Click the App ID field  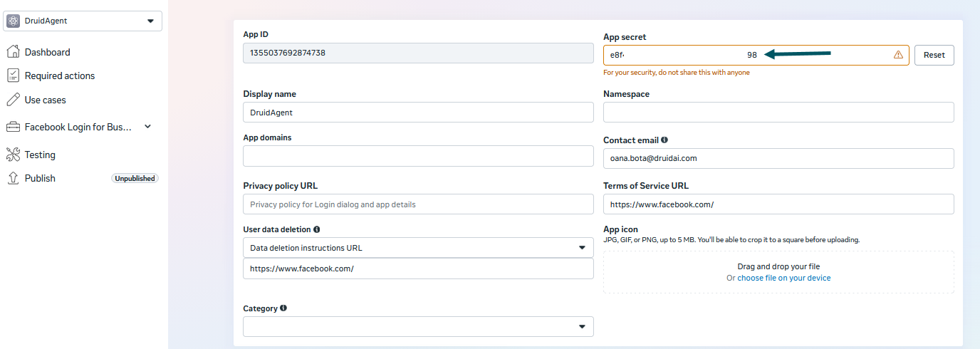(x=418, y=53)
